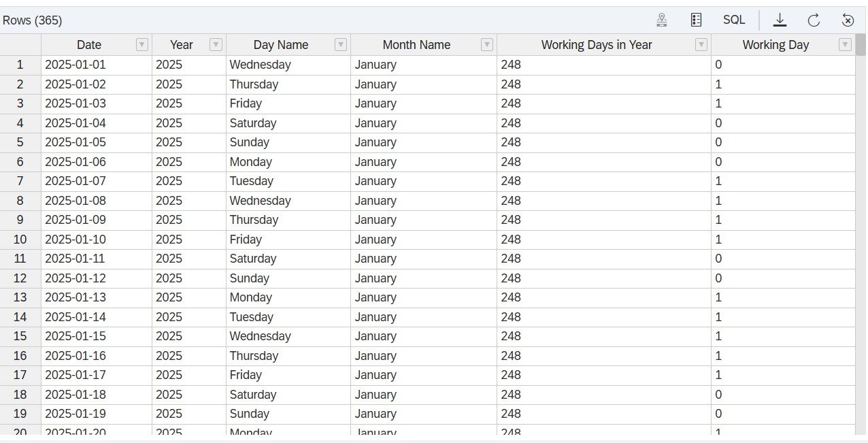Download the table data
This screenshot has height=443, width=868.
780,20
